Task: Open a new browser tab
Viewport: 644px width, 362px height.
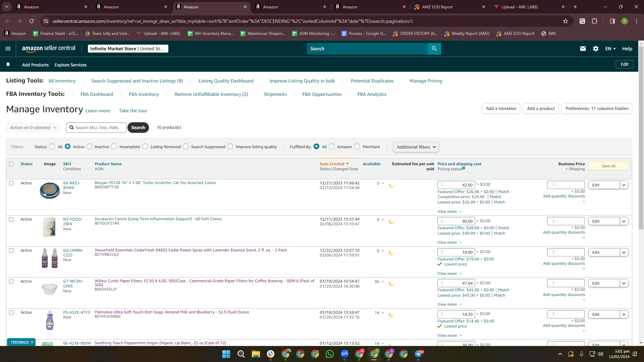Action: coord(575,7)
